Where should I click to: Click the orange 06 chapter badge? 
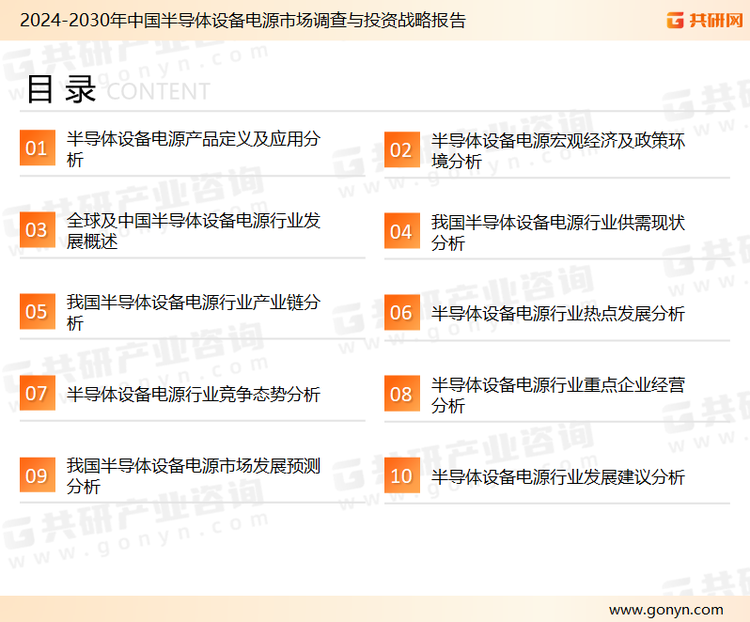(x=402, y=312)
